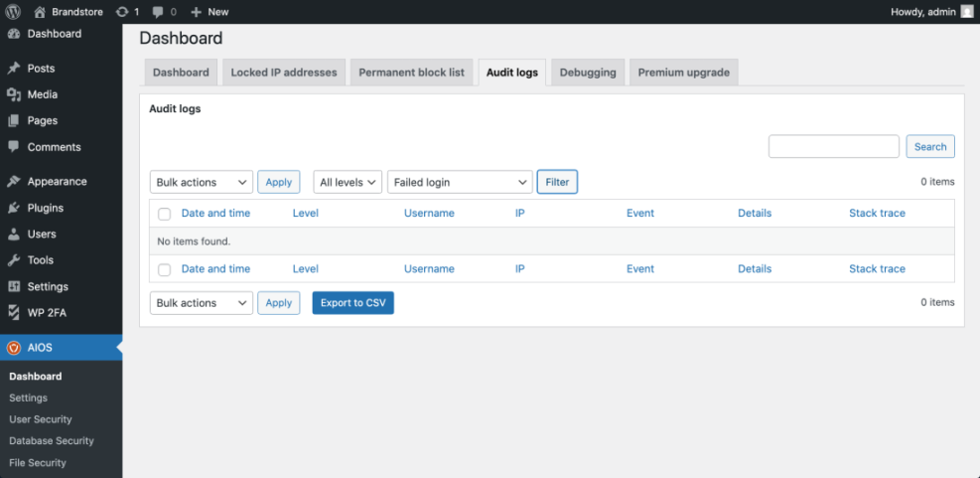Screen dimensions: 980x478
Task: Click the Search button
Action: pyautogui.click(x=930, y=146)
